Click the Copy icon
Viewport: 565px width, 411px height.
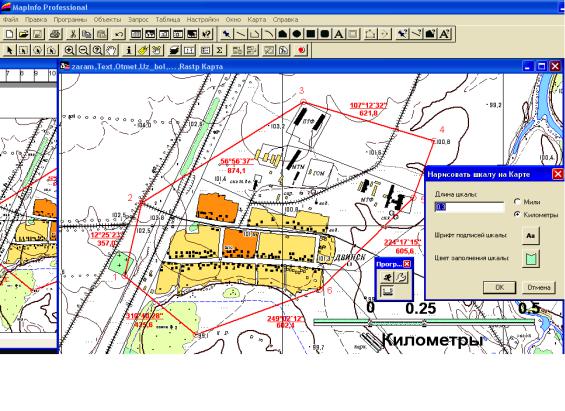(87, 34)
